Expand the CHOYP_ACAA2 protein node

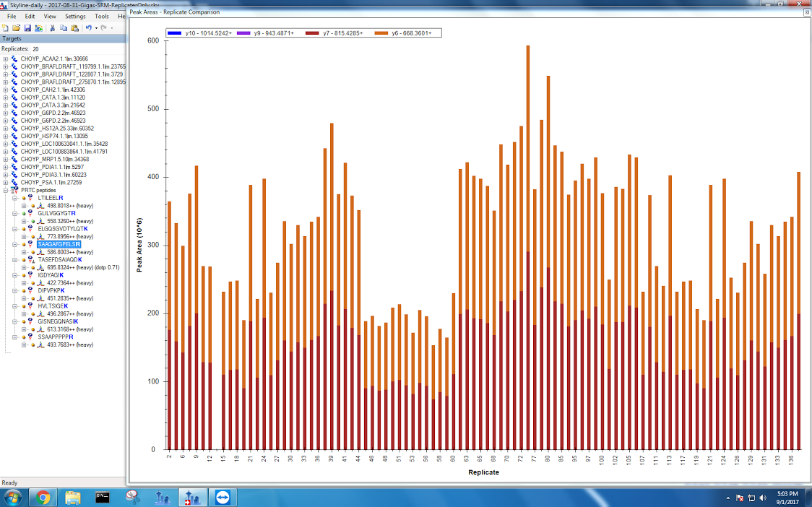(x=6, y=59)
